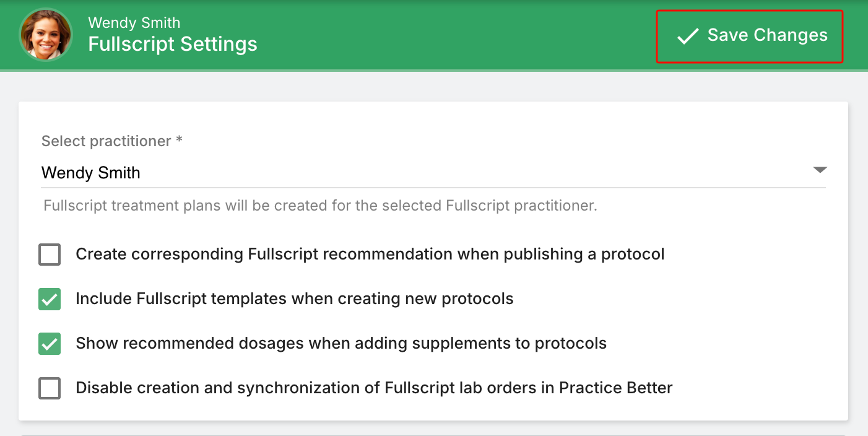Click the white checkmark inside the 'Include Fullscript templates' box
The image size is (868, 436).
tap(50, 300)
